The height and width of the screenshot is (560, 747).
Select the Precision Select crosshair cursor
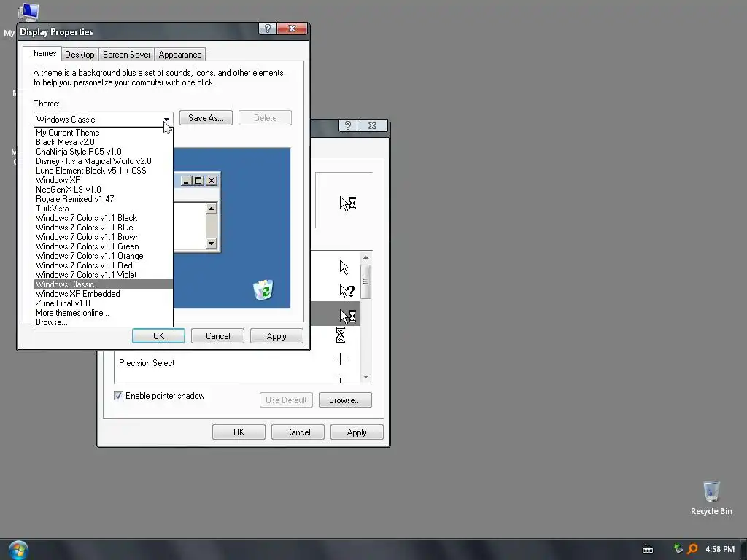pyautogui.click(x=340, y=359)
